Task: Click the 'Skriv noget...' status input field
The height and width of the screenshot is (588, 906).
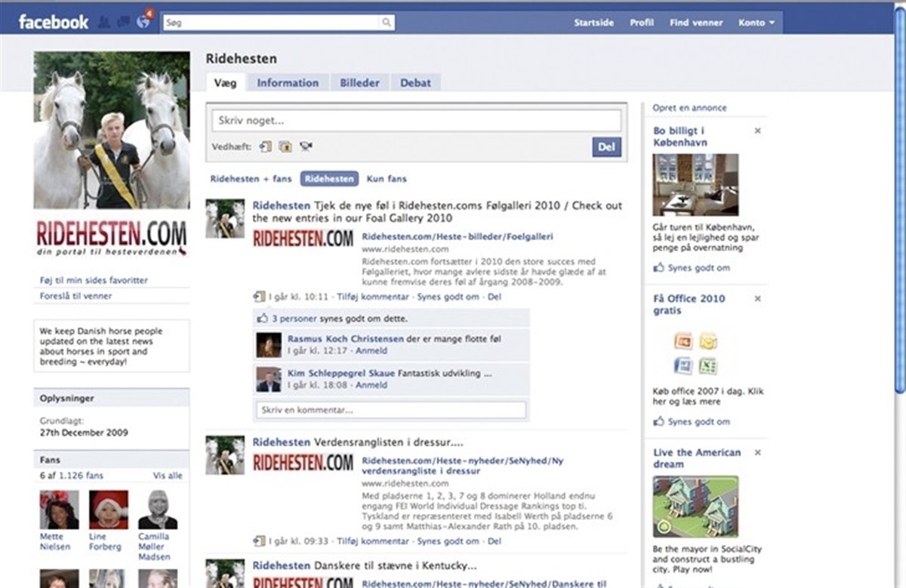Action: (416, 121)
